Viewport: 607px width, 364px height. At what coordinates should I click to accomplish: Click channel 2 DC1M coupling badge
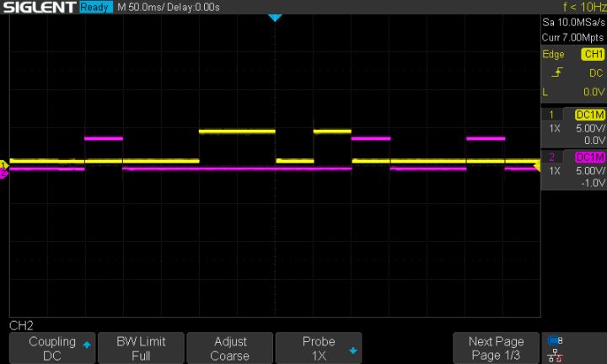[x=590, y=157]
